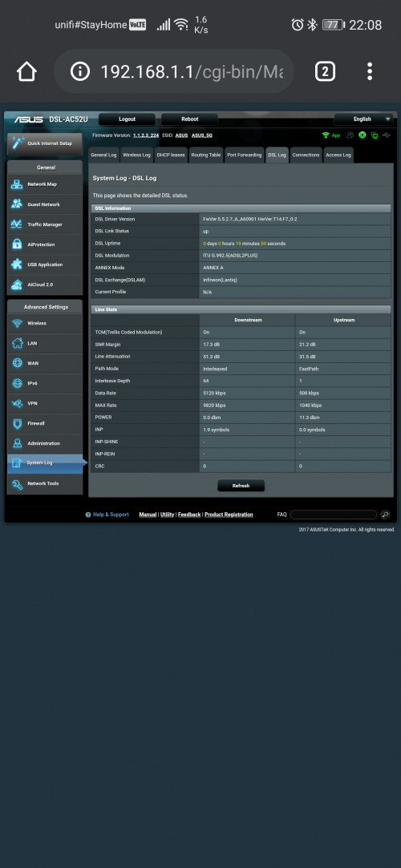Open Traffic Manager in the sidebar
Image resolution: width=401 pixels, height=868 pixels.
(44, 224)
